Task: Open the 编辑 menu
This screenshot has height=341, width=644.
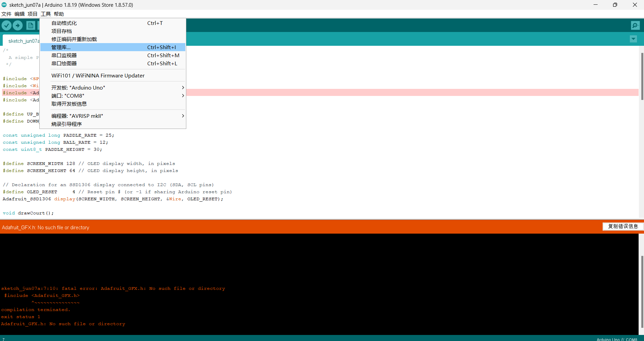Action: click(x=20, y=14)
